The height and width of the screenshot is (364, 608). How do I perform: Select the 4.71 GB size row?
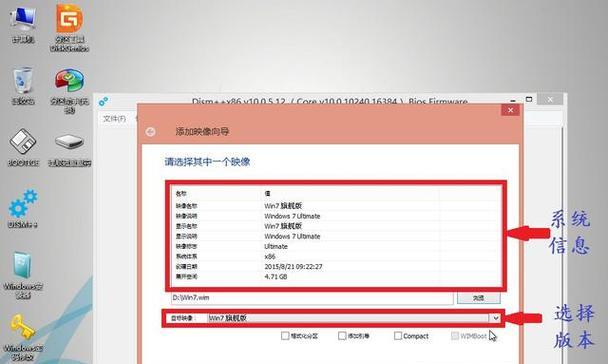pyautogui.click(x=336, y=277)
